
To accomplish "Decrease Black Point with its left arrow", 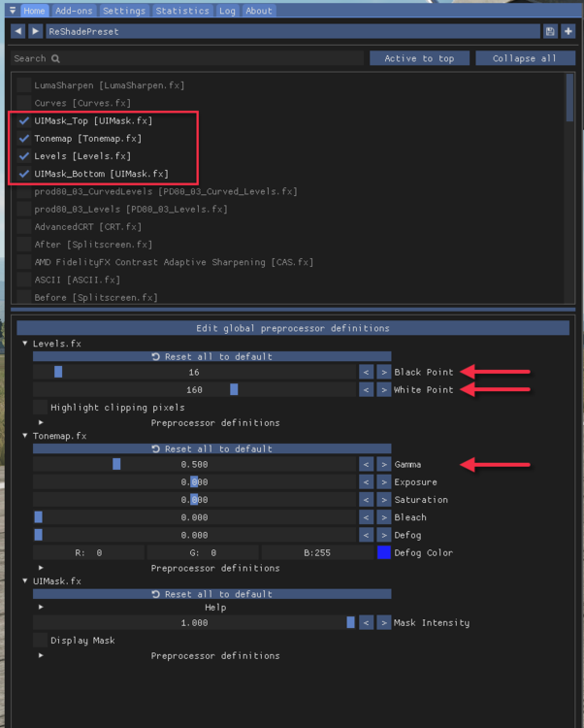I will click(367, 372).
